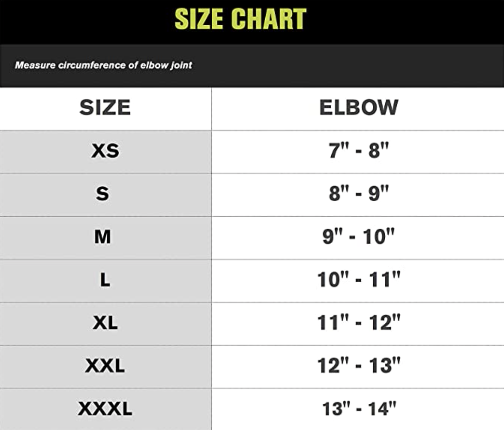The height and width of the screenshot is (430, 504).
Task: Click the elbow measurement instruction text
Action: (x=103, y=65)
